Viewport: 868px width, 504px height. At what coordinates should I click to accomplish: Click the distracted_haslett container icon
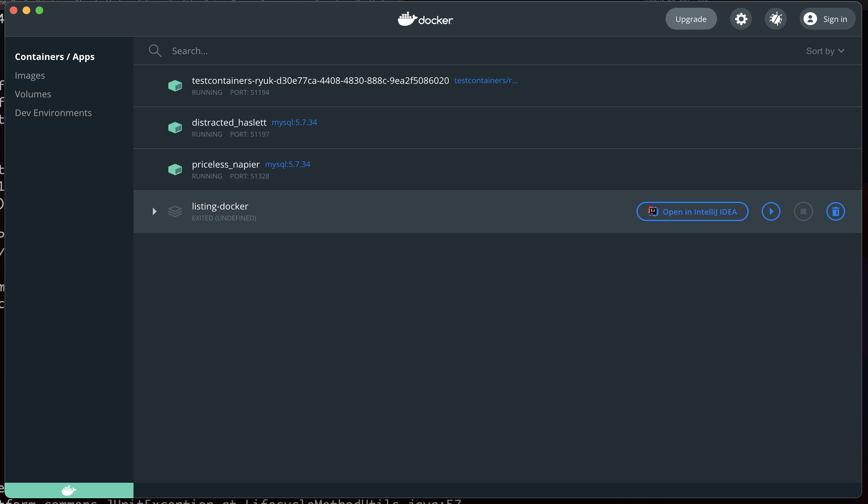175,128
